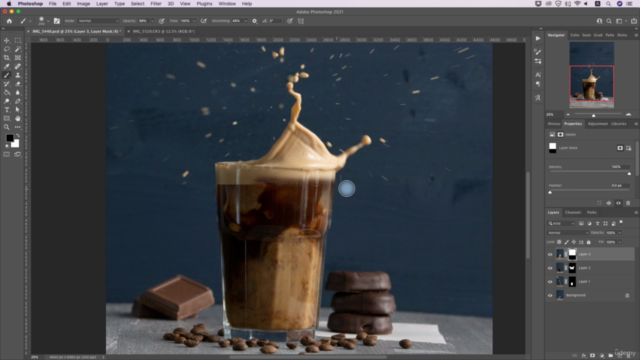Select the Eyedropper tool
This screenshot has width=640, height=360.
(7, 66)
